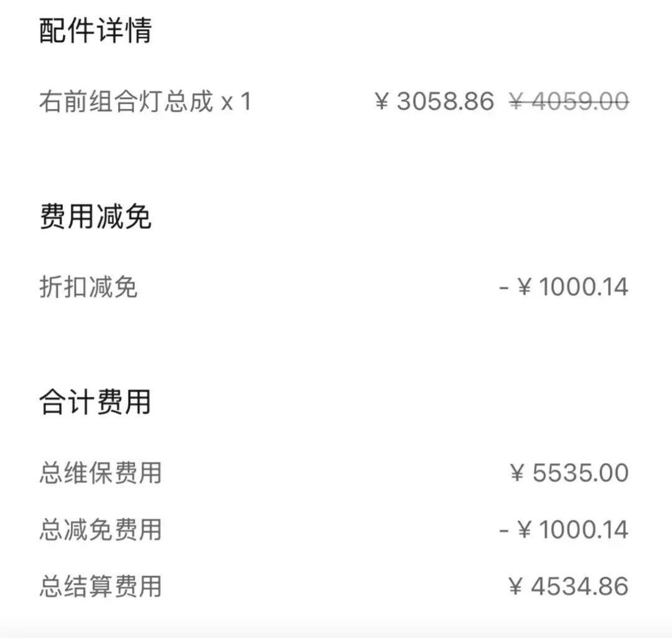Select the 折扣减免 label
The image size is (672, 638).
[x=88, y=287]
